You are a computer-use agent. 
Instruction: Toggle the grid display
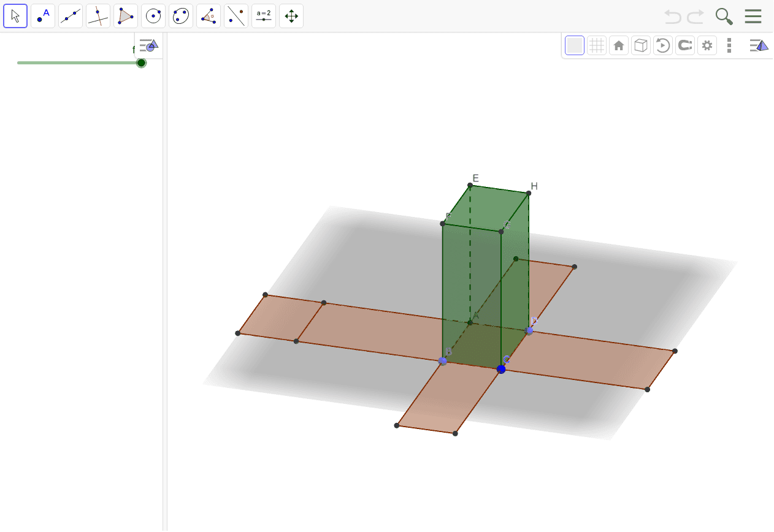click(x=596, y=45)
